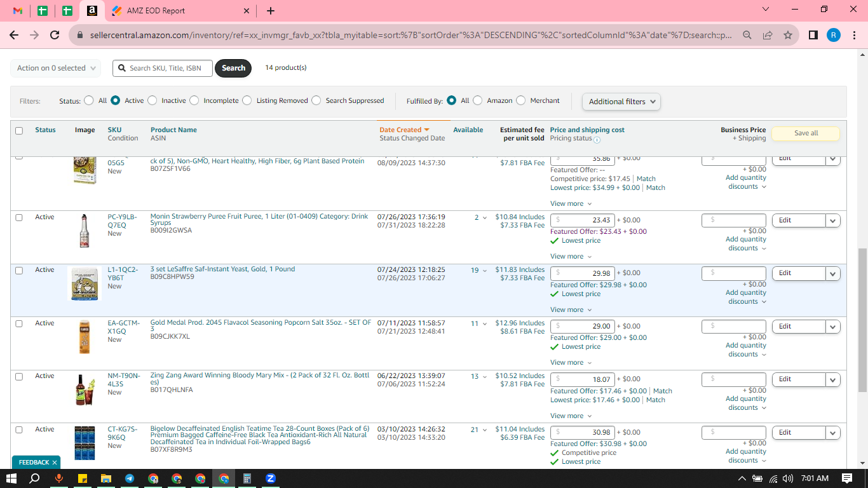Select the Monin Strawberry Puree row checkbox

19,217
